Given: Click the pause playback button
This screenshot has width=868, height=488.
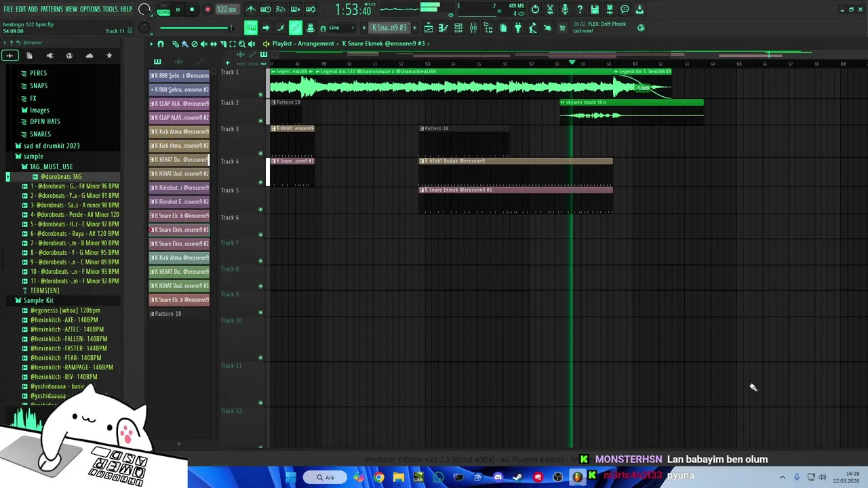Looking at the screenshot, I should [178, 9].
